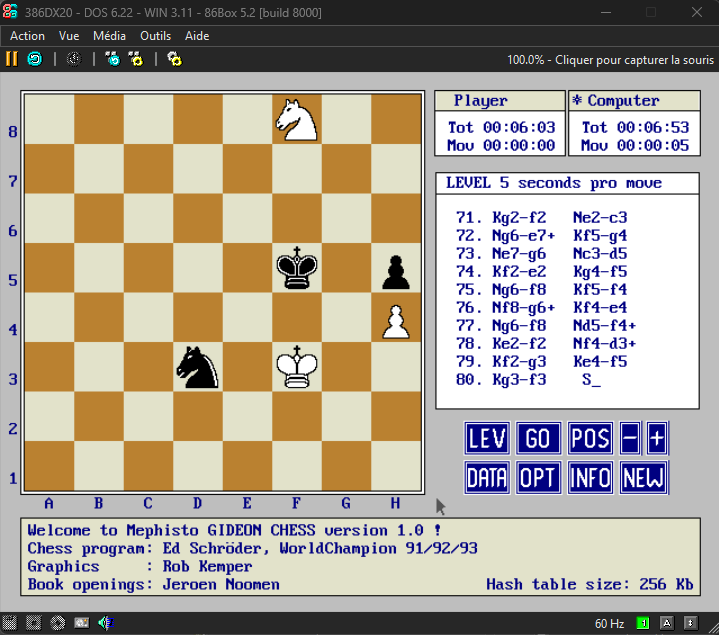Select the white knight on F8
The image size is (719, 635).
[297, 120]
